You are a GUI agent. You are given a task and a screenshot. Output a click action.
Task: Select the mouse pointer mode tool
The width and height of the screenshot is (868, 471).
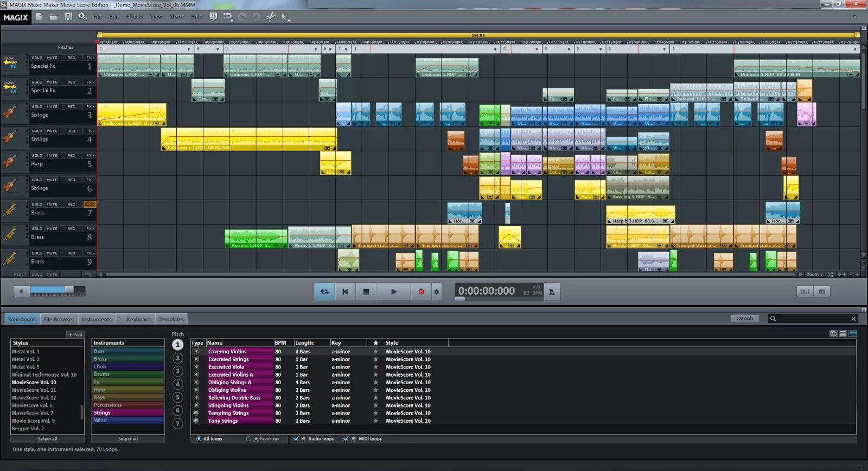(284, 17)
